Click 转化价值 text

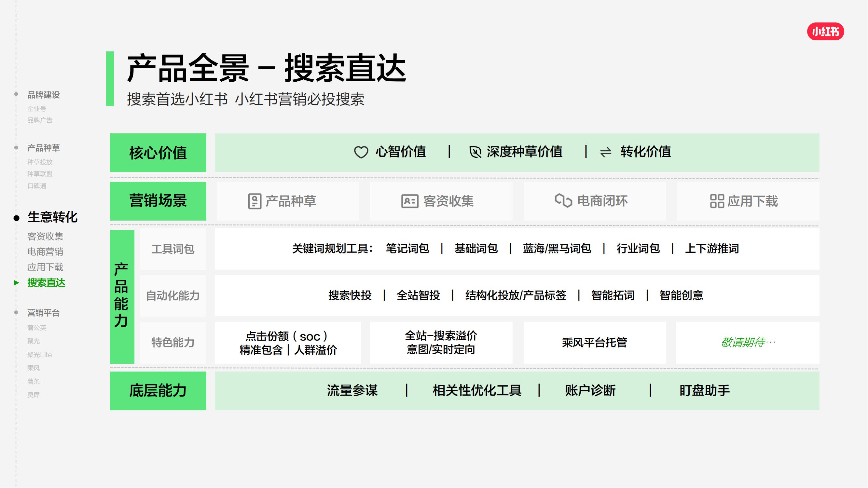pos(646,152)
